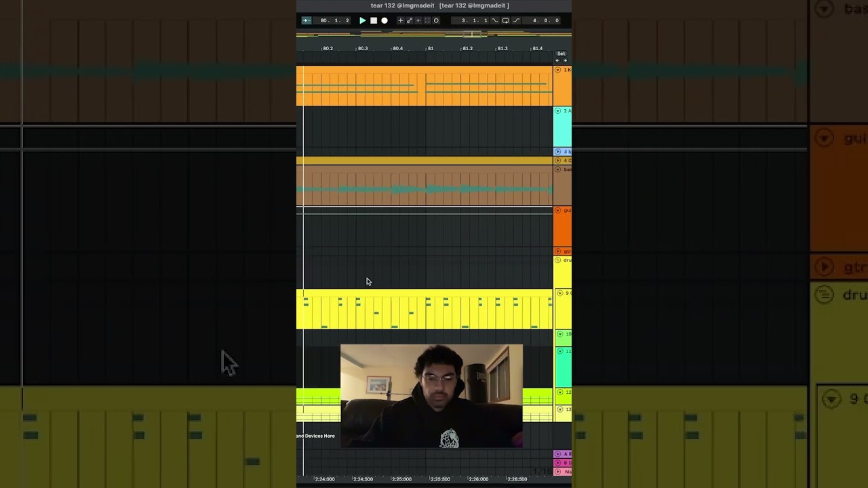Click the Session Record circle button

point(436,20)
